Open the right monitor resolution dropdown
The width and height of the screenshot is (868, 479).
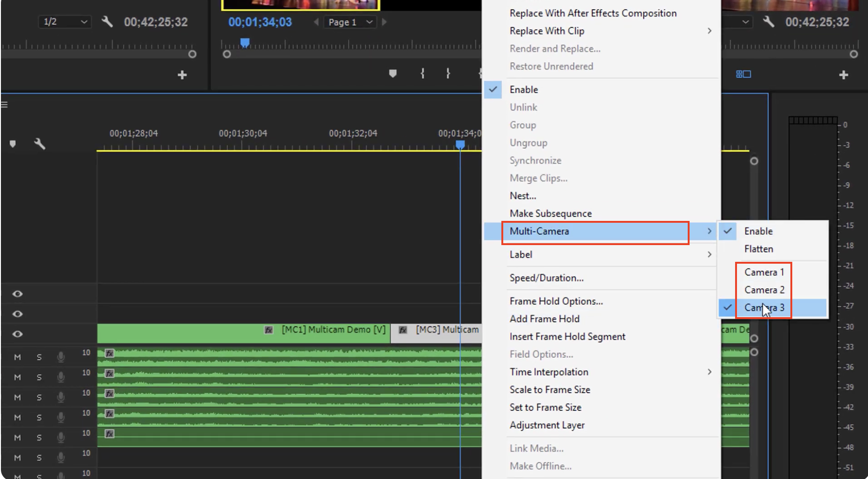pos(745,22)
